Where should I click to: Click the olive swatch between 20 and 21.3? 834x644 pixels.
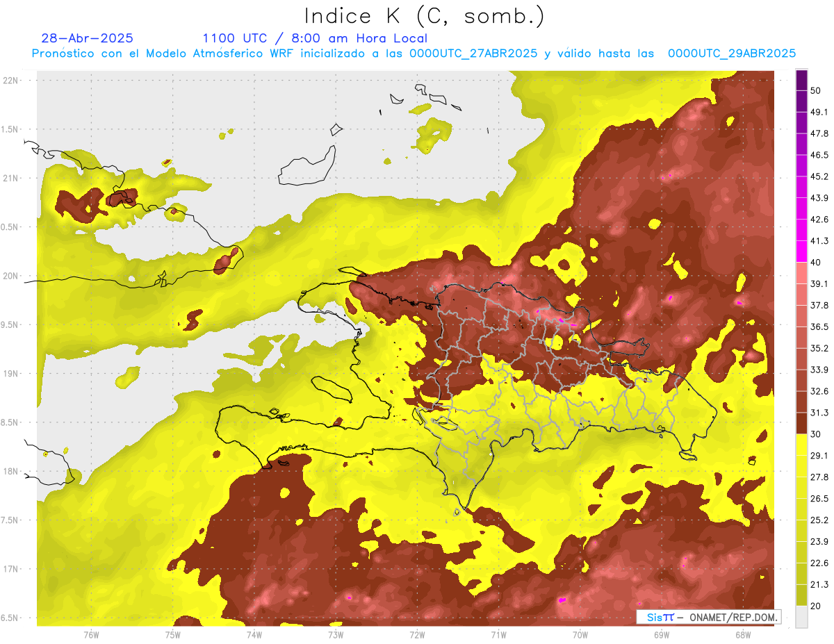801,595
